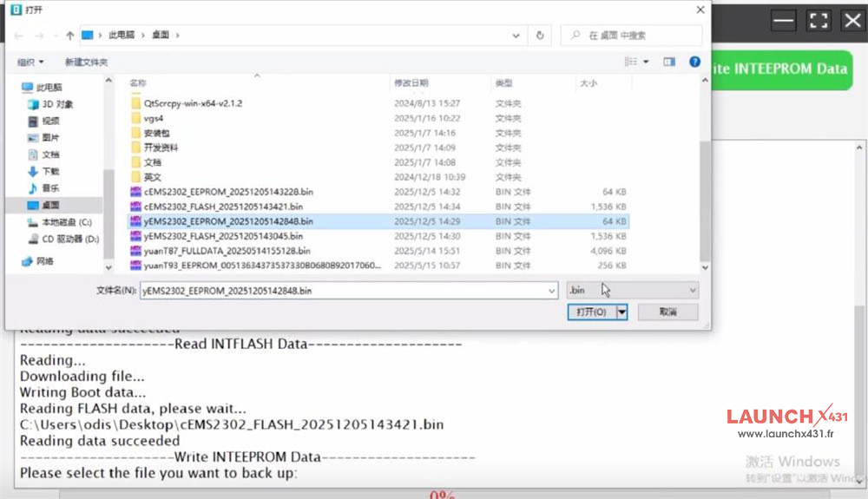Viewport: 868px width, 499px height.
Task: Open the .bin file type filter dropdown
Action: pyautogui.click(x=632, y=290)
